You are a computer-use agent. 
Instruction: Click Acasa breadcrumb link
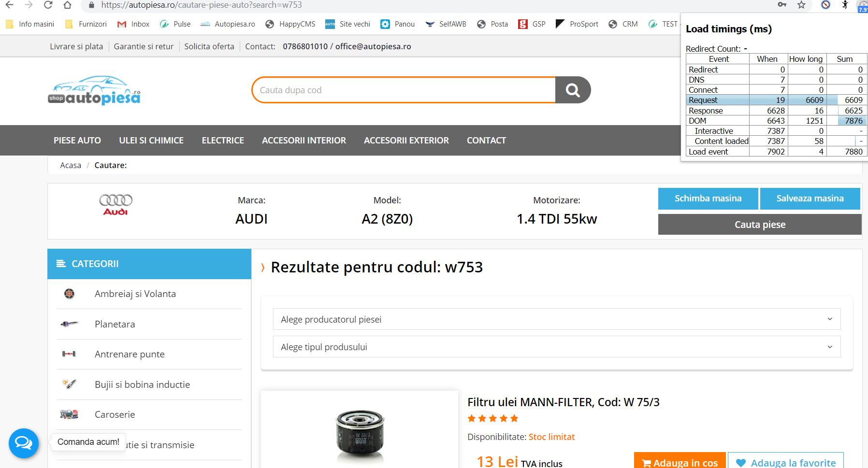(71, 165)
